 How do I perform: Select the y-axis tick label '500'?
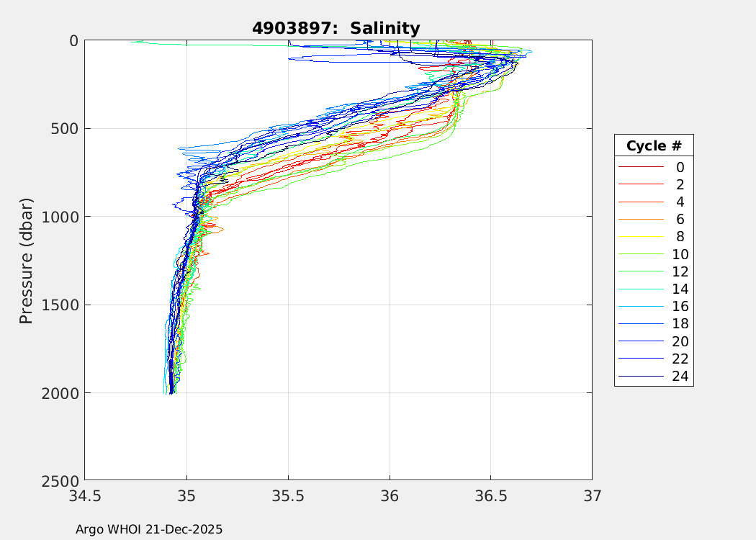tap(66, 129)
